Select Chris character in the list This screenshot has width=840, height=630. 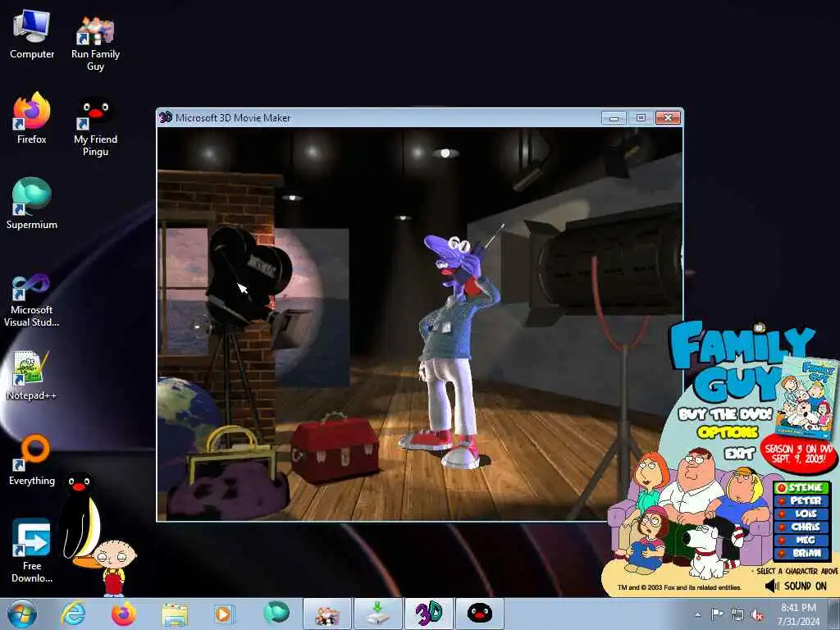click(x=802, y=527)
